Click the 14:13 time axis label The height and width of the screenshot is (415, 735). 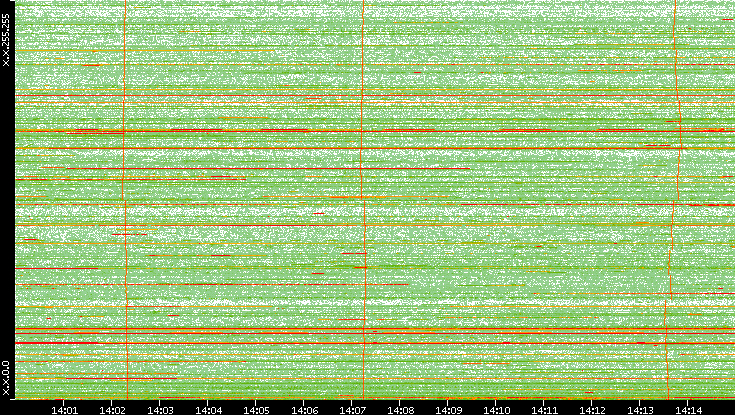click(x=640, y=410)
